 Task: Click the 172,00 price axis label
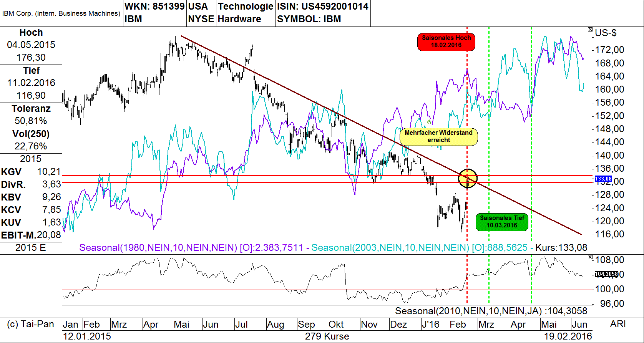point(610,50)
